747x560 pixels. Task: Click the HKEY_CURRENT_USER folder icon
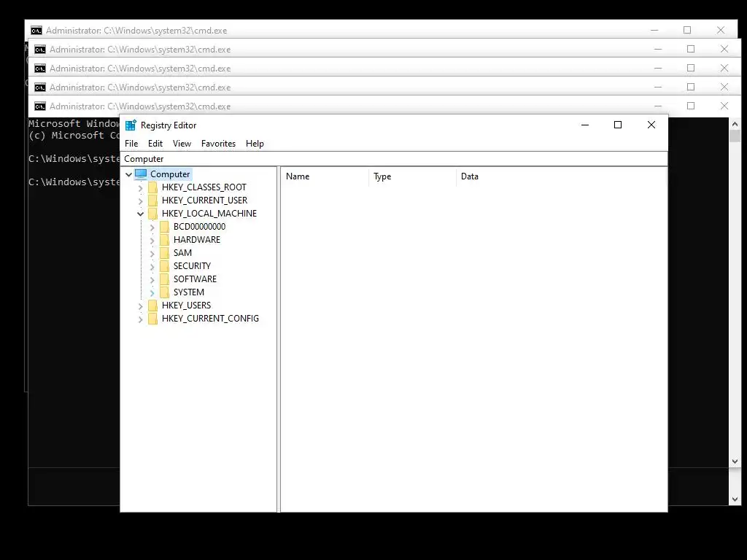[152, 201]
